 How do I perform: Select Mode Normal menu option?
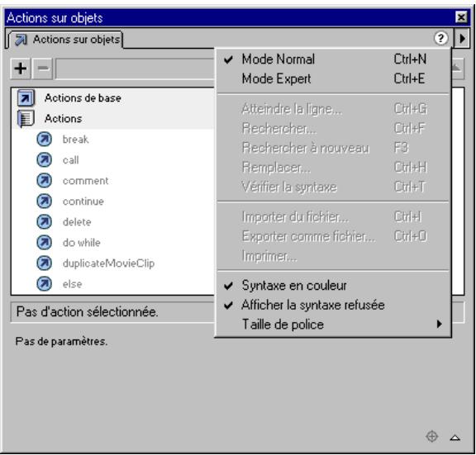tap(333, 59)
